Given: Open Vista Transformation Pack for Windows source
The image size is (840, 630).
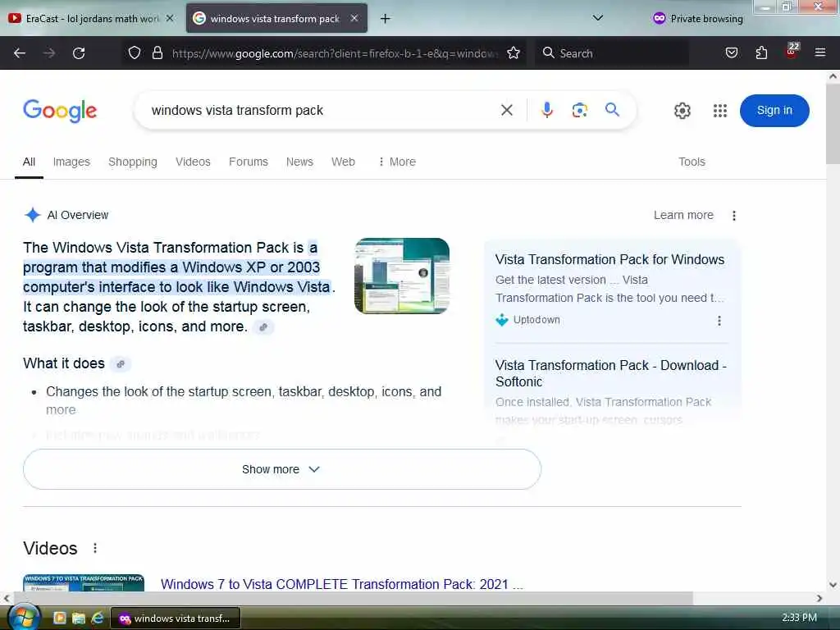Looking at the screenshot, I should coord(609,260).
